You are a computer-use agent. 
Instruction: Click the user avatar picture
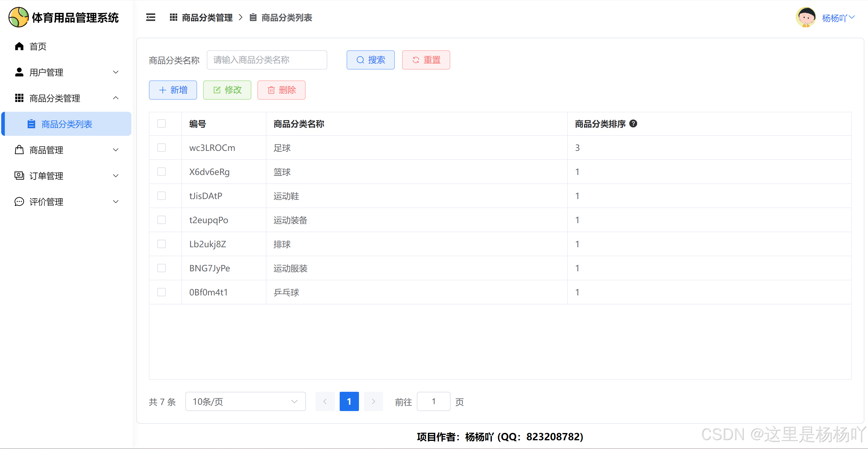click(806, 17)
